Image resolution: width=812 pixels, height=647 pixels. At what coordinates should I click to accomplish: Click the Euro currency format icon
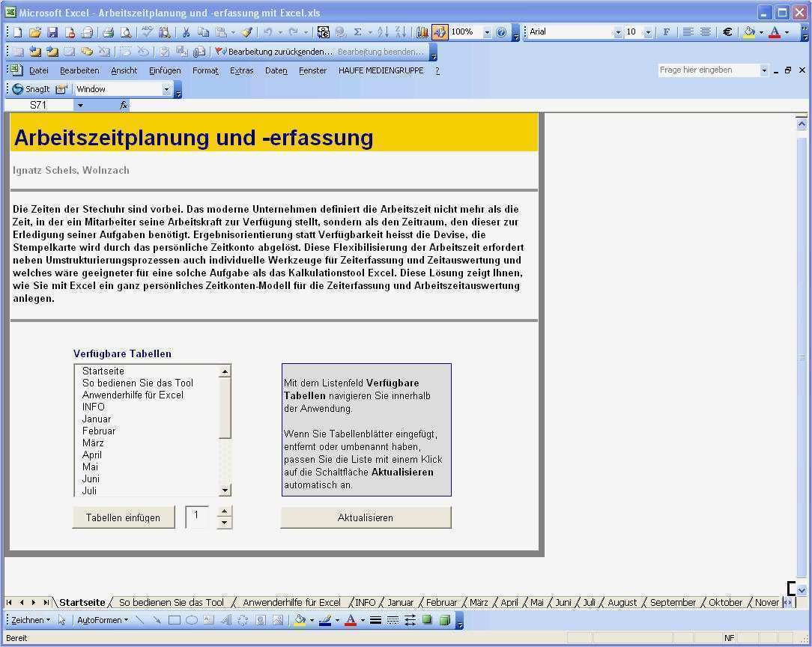[727, 32]
